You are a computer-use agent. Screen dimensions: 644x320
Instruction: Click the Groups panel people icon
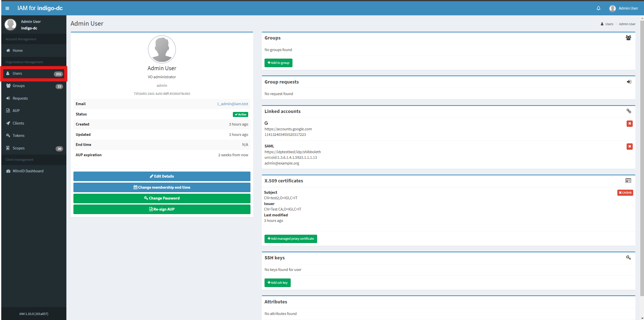point(628,38)
